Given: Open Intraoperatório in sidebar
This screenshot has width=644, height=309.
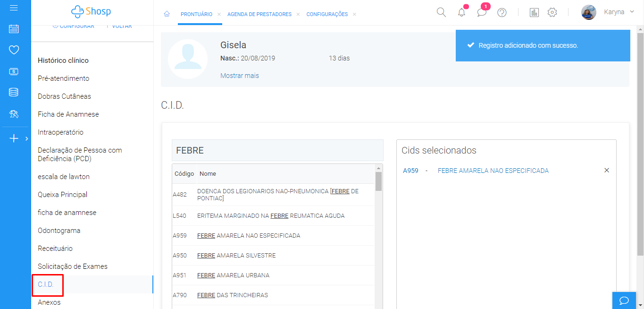Looking at the screenshot, I should 60,132.
